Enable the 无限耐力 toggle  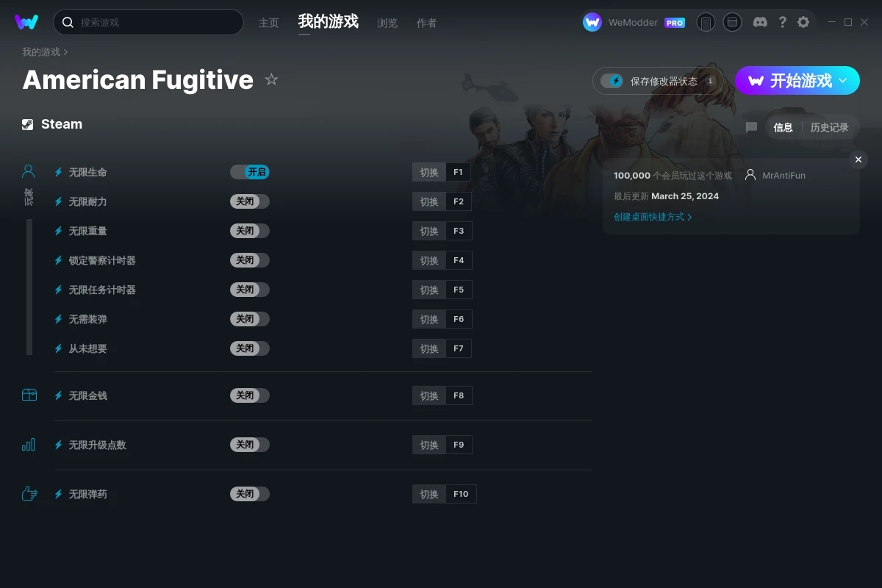tap(250, 201)
